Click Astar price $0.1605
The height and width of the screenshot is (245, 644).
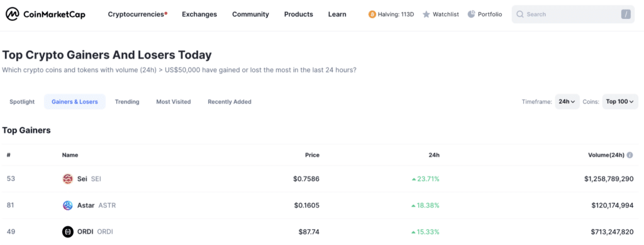pos(306,205)
